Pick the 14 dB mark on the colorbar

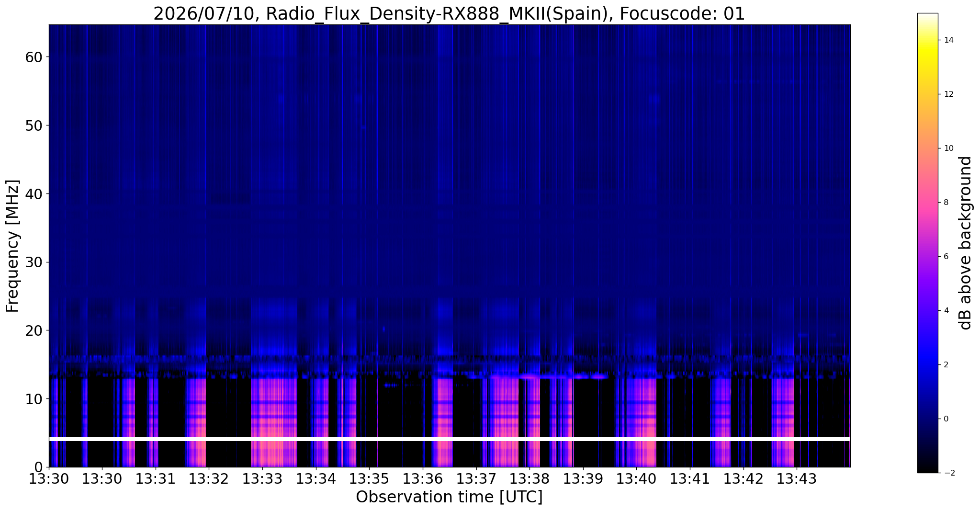947,40
